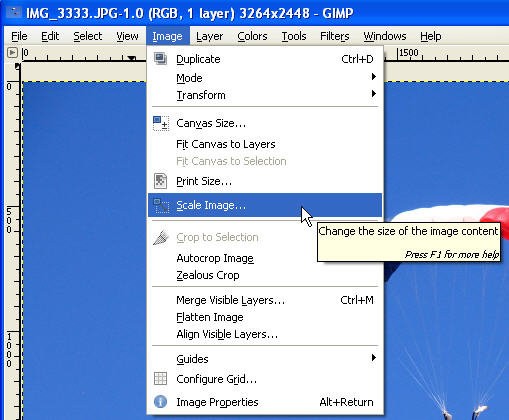Open the Tools menu
The image size is (509, 420).
[x=294, y=36]
